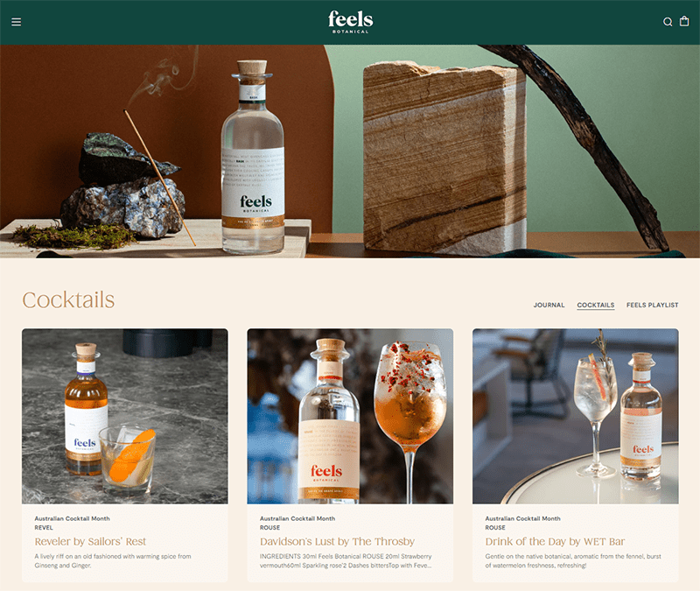The image size is (700, 591).
Task: Click the feels Botanical header logo
Action: [351, 22]
